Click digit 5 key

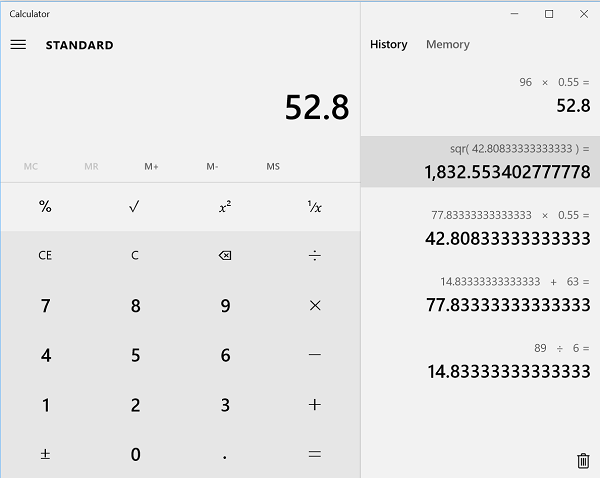tap(135, 355)
